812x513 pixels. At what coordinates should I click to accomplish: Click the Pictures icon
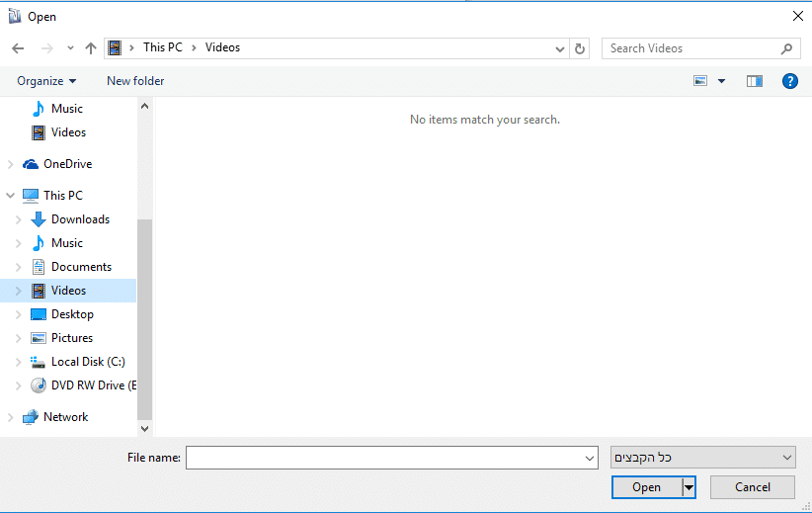coord(39,338)
